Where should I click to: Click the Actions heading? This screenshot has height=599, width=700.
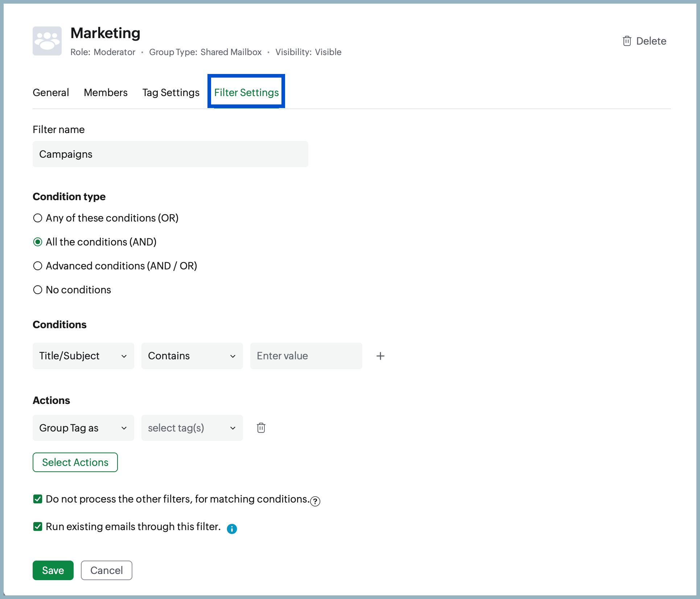pyautogui.click(x=51, y=400)
